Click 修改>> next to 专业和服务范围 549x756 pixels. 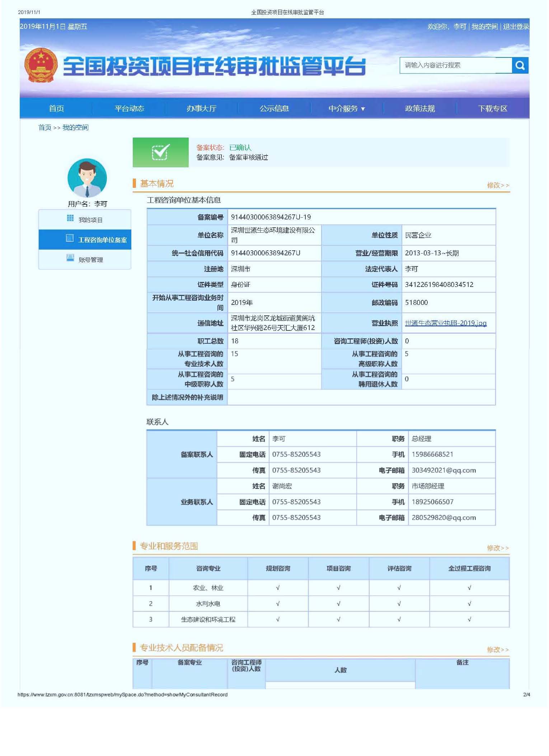pyautogui.click(x=498, y=548)
